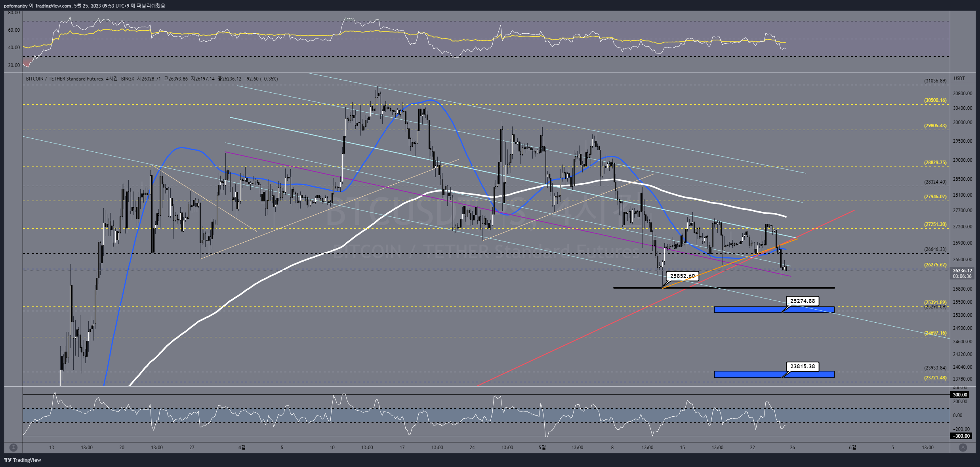This screenshot has width=980, height=467.
Task: Click the (23721.48) yellow level label
Action: point(935,378)
